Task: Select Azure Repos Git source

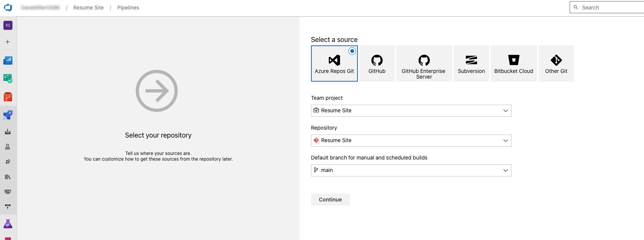Action: coord(334,63)
